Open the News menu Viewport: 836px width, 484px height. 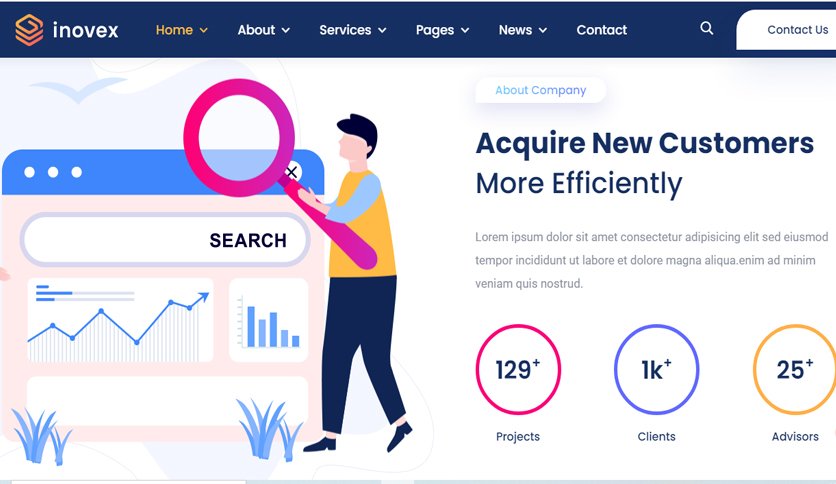[515, 30]
